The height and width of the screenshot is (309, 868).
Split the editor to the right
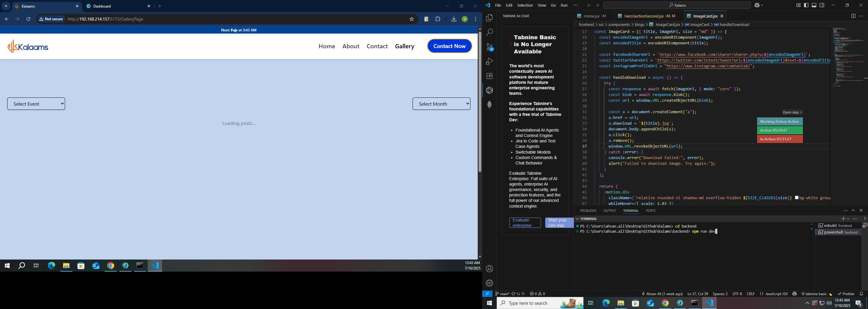click(853, 16)
